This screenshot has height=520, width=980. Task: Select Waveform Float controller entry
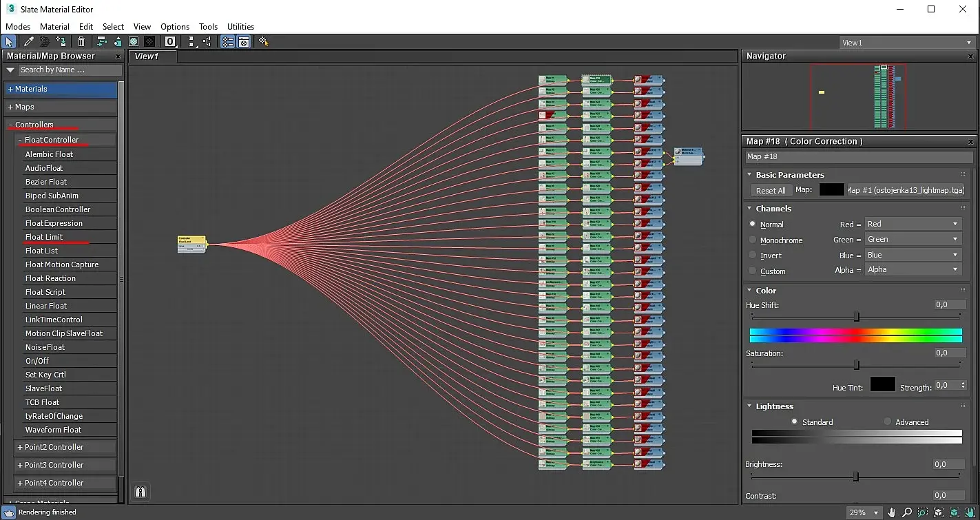[70, 430]
